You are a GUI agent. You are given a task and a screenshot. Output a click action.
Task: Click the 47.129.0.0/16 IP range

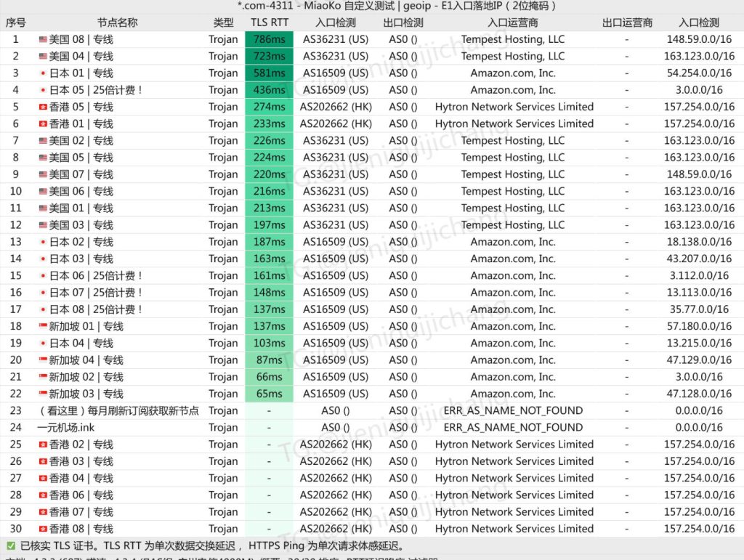pos(699,360)
